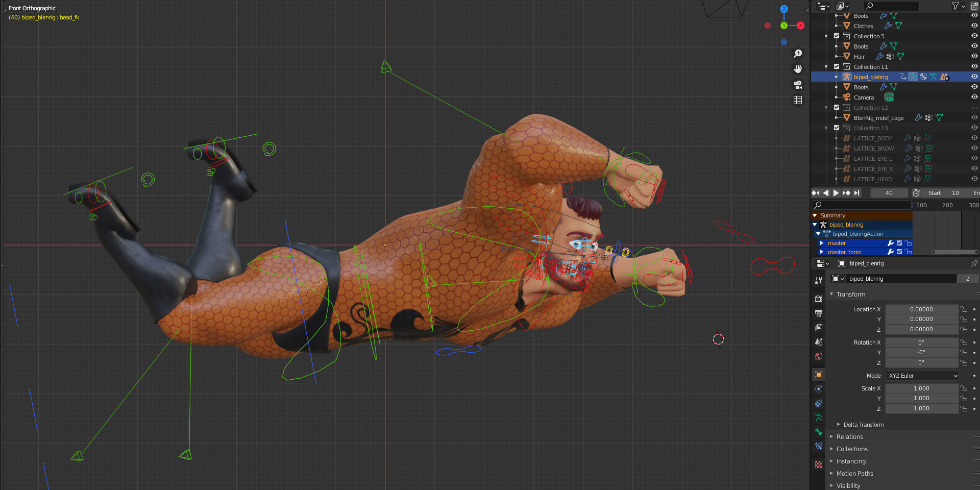
Task: Click the timeline horizontal scrollbar
Action: (954, 252)
